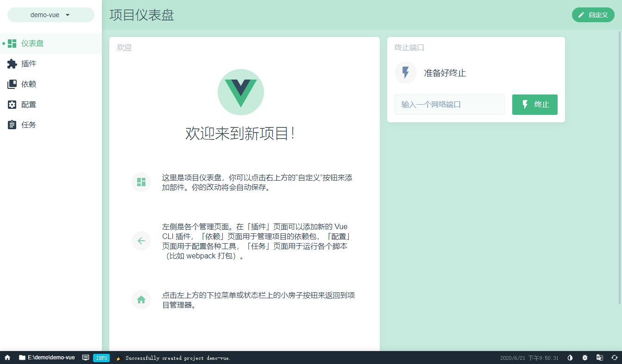Click the bug report icon in status bar
Viewport: 622px width, 364px height.
[x=585, y=358]
